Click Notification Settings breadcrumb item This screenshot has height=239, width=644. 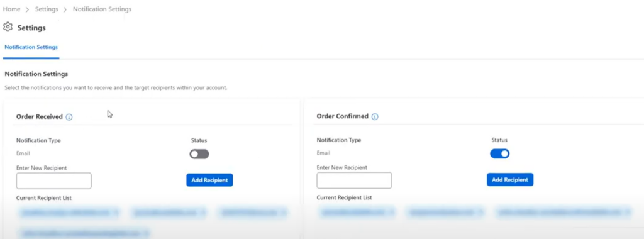(103, 9)
